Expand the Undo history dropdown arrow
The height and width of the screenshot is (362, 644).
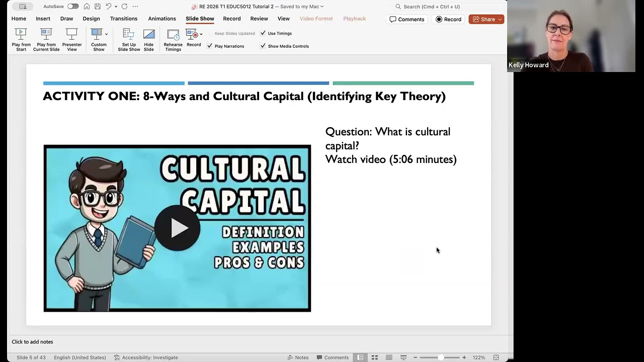(116, 7)
